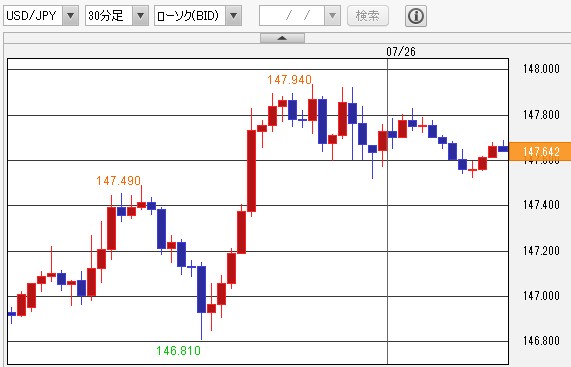The image size is (571, 367).
Task: Click the 147.400 price axis label
Action: (541, 205)
